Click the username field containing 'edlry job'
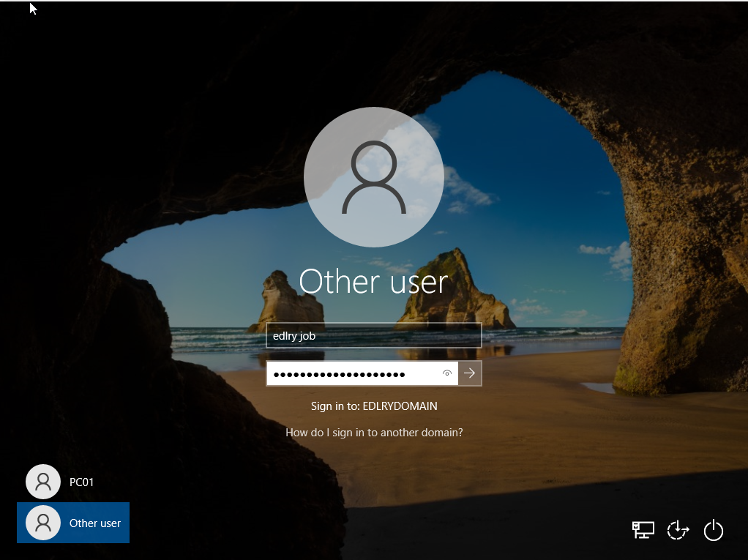This screenshot has height=560, width=748. 373,336
